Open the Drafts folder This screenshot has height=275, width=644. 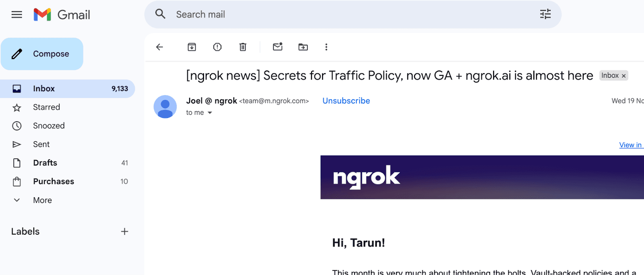coord(67,163)
